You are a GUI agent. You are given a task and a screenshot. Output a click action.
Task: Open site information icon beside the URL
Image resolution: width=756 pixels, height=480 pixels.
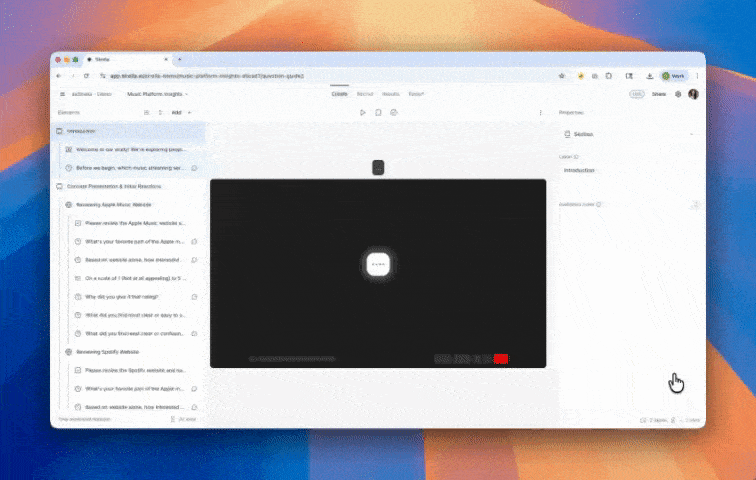point(102,76)
